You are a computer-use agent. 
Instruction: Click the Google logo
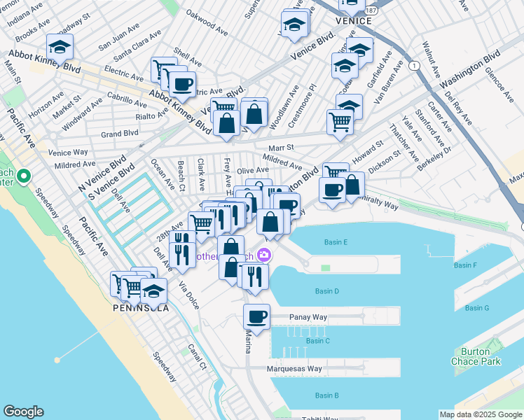coord(24,412)
